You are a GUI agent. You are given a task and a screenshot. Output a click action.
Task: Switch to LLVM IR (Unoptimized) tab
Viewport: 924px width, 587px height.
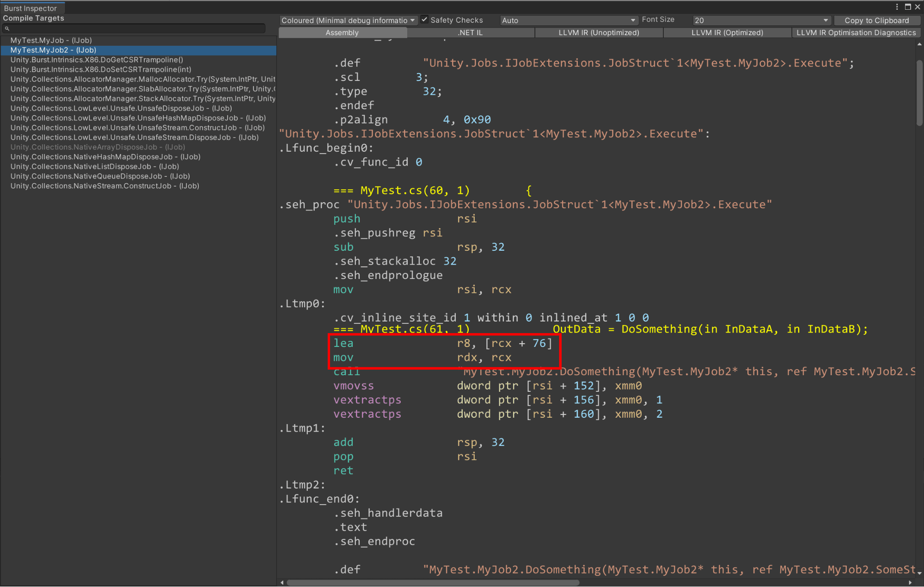(x=599, y=32)
